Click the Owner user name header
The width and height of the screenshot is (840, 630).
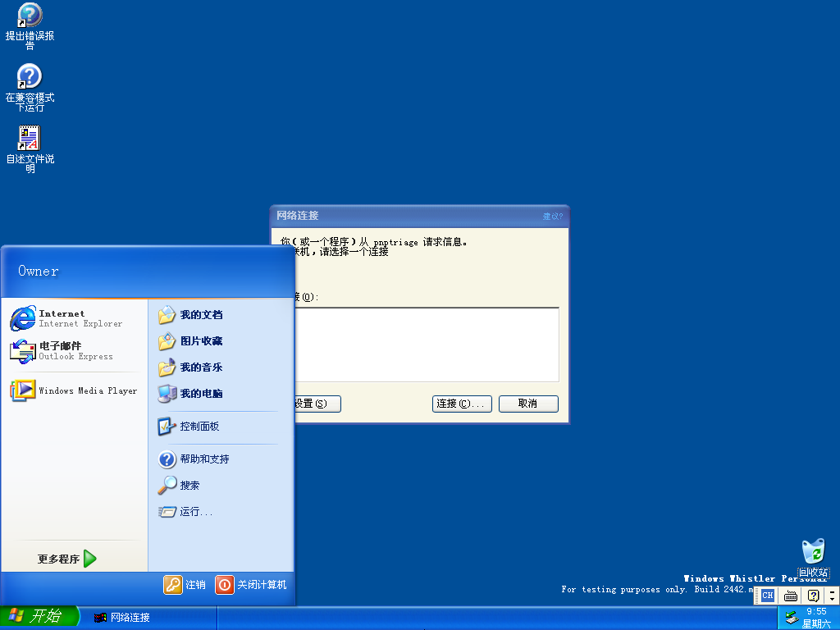pos(38,271)
